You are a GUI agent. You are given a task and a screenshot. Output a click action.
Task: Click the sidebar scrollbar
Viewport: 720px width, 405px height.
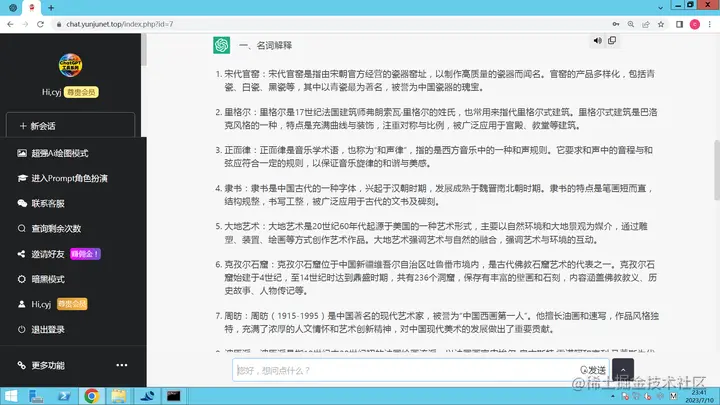click(144, 51)
